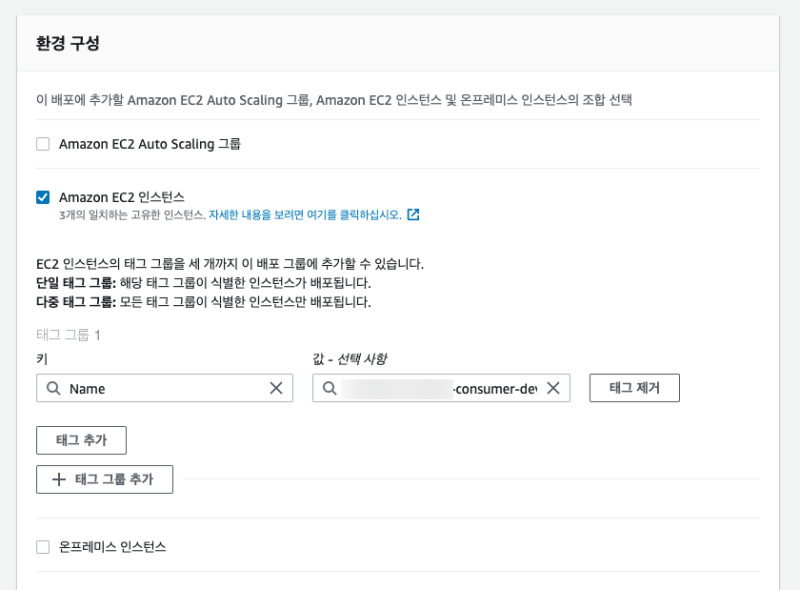The width and height of the screenshot is (800, 590).
Task: Open the 자세한 내용을 보려면 여기를 클릭하십시오 link
Action: pos(304,215)
